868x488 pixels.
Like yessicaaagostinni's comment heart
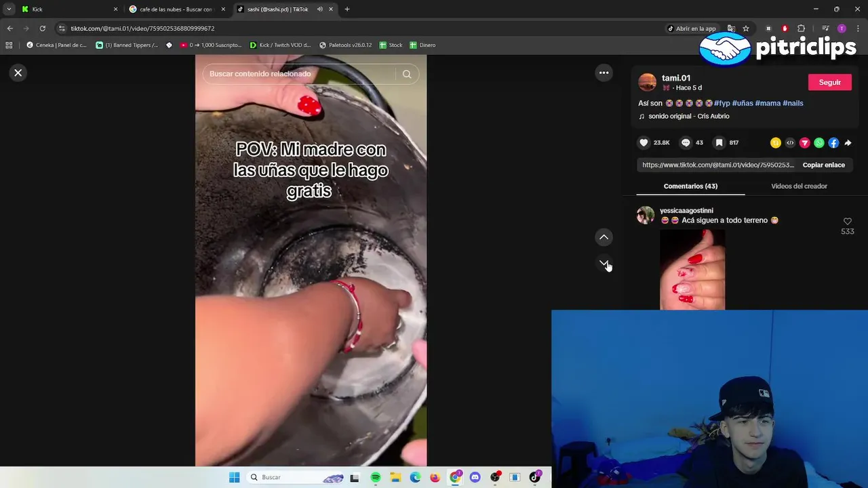[x=847, y=222]
